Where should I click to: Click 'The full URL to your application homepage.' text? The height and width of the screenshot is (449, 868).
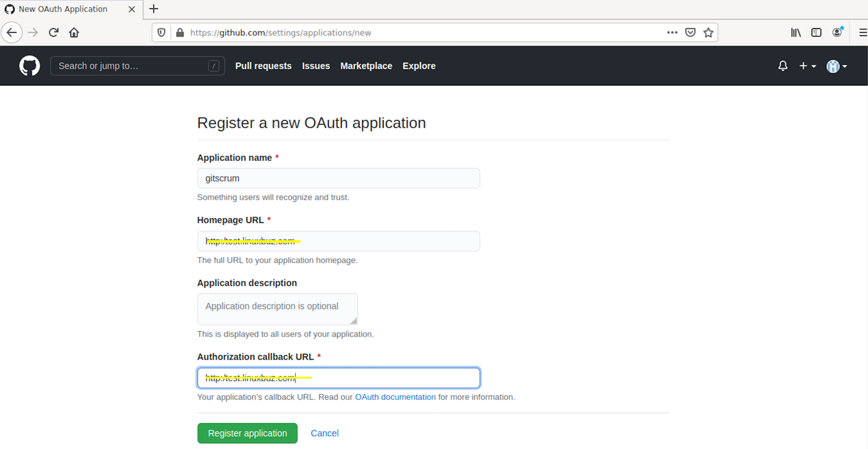pos(278,260)
